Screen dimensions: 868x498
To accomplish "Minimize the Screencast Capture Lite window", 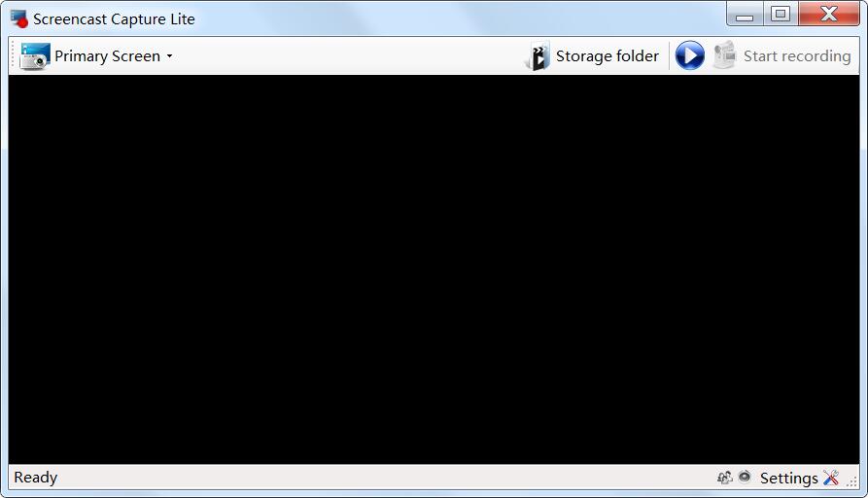I will 745,14.
